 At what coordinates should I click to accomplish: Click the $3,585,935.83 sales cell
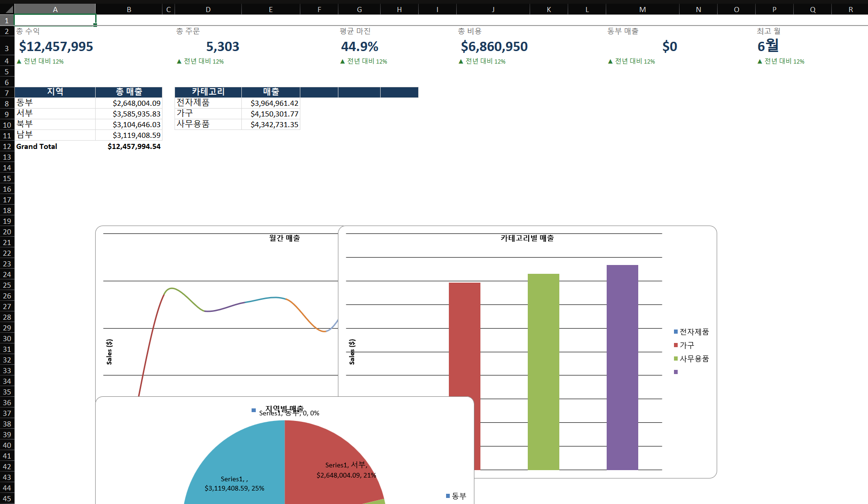coord(129,114)
